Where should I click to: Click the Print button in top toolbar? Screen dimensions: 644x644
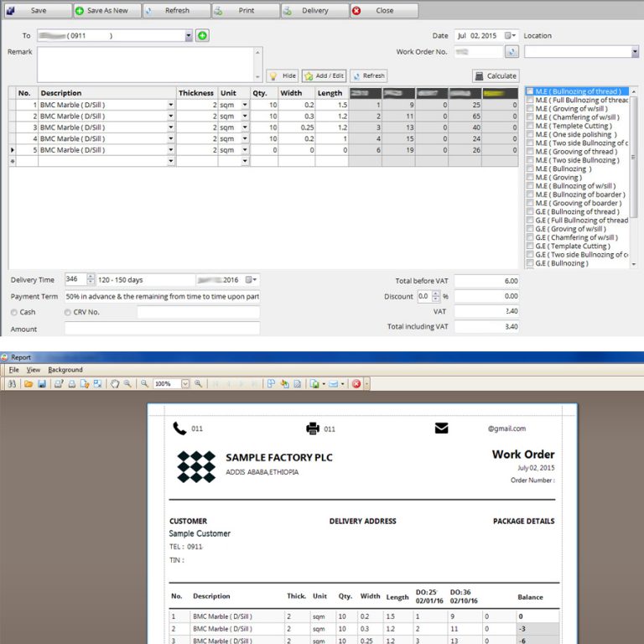coord(246,11)
